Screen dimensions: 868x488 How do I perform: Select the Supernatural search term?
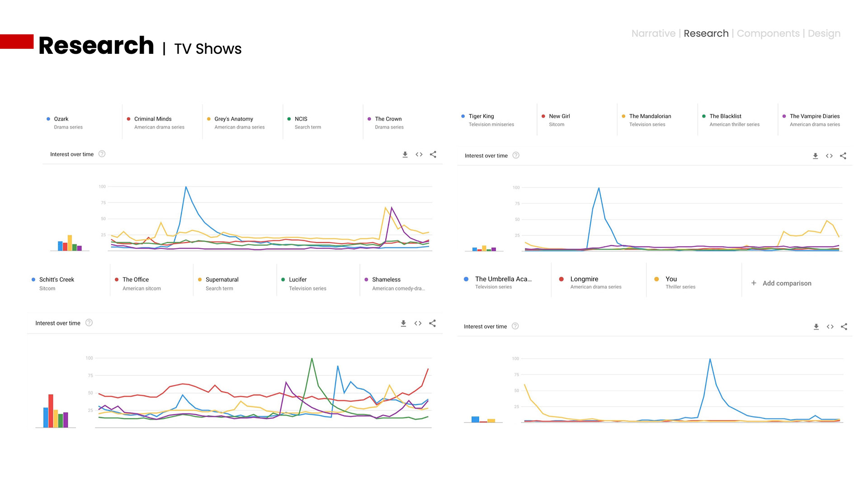[x=218, y=284]
